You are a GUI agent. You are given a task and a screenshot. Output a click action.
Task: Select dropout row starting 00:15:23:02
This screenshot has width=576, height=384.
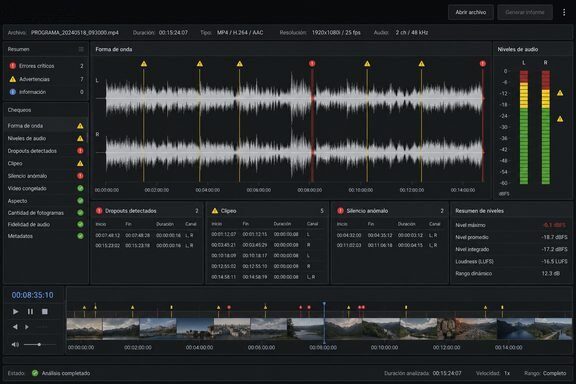click(x=147, y=245)
